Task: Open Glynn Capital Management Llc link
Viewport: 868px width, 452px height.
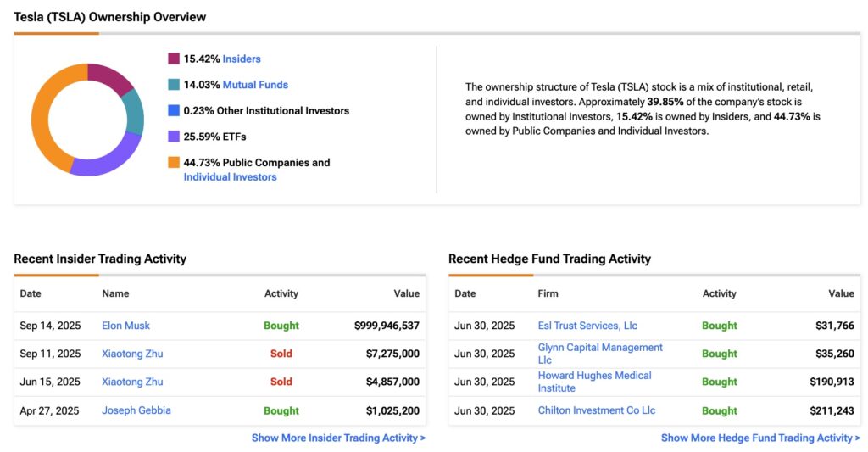Action: click(600, 354)
